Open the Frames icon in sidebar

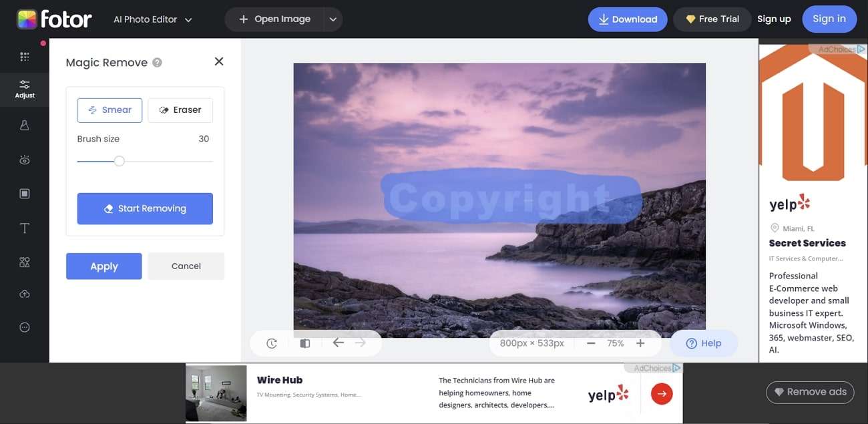pos(25,194)
